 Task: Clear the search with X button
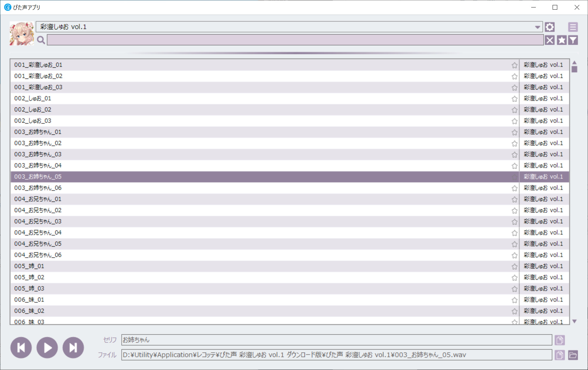(x=550, y=40)
